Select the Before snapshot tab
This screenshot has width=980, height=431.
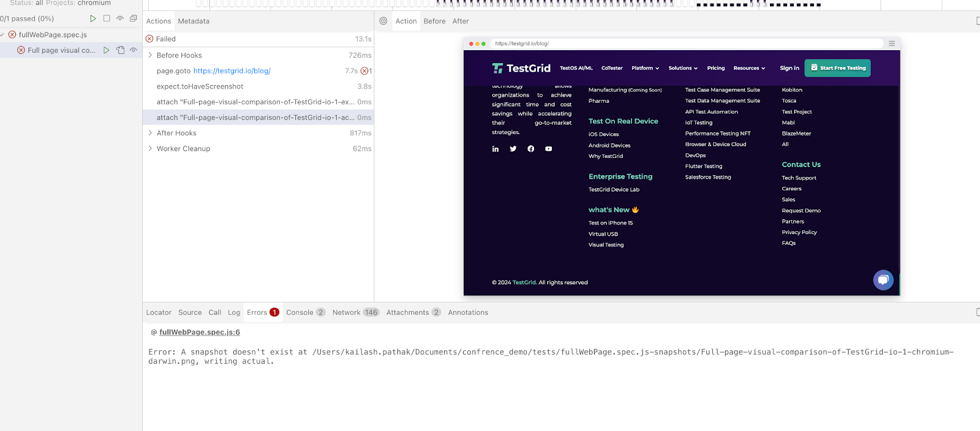(435, 21)
